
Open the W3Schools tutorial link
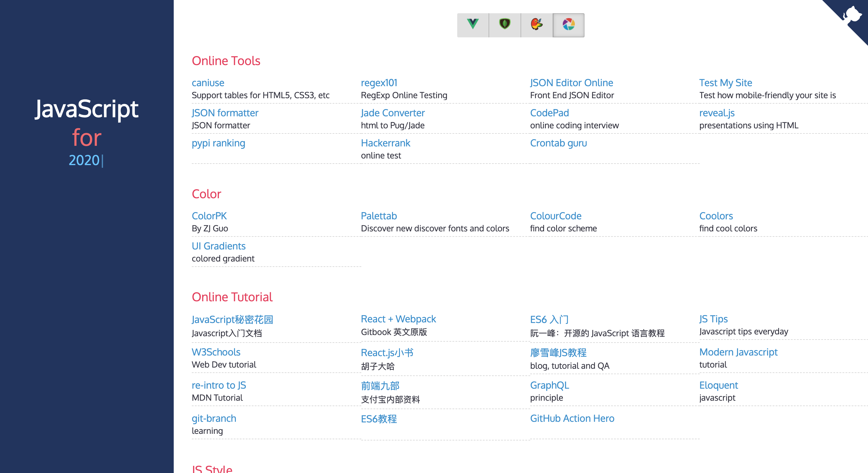click(216, 352)
